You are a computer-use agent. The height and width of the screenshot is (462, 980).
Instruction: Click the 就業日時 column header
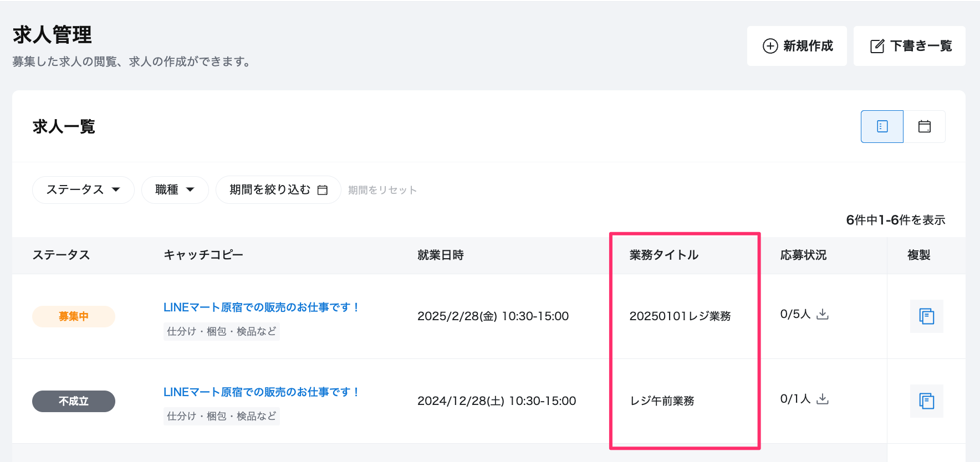click(440, 255)
